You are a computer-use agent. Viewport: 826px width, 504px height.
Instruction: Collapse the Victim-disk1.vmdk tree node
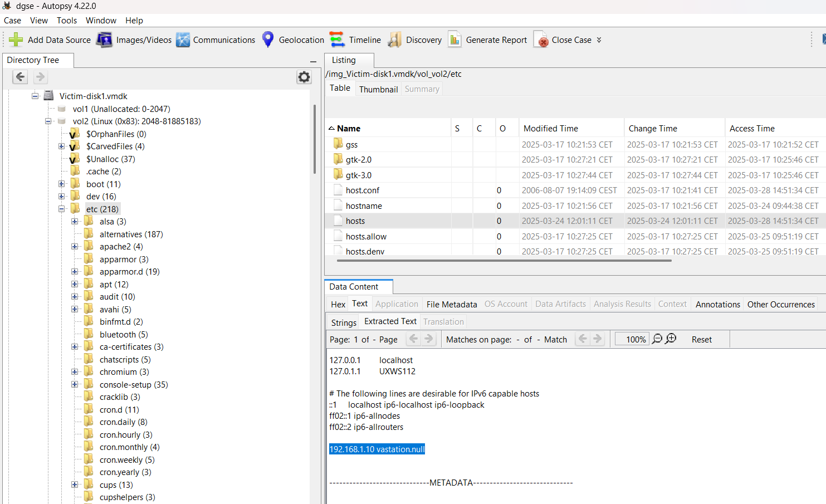tap(35, 96)
